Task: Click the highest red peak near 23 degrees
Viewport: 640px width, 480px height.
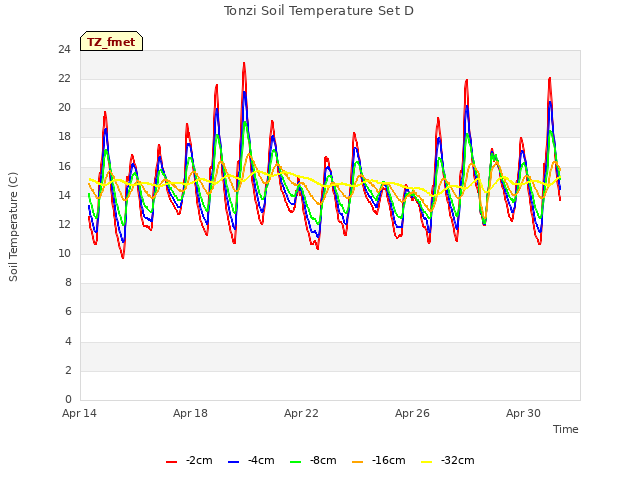Action: click(244, 63)
